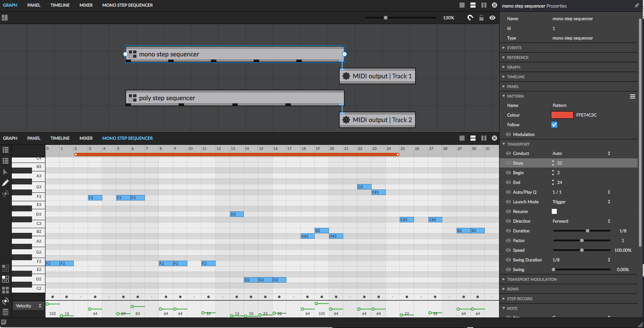
Task: Toggle the eye visibility icon in the graph toolbar
Action: (492, 18)
